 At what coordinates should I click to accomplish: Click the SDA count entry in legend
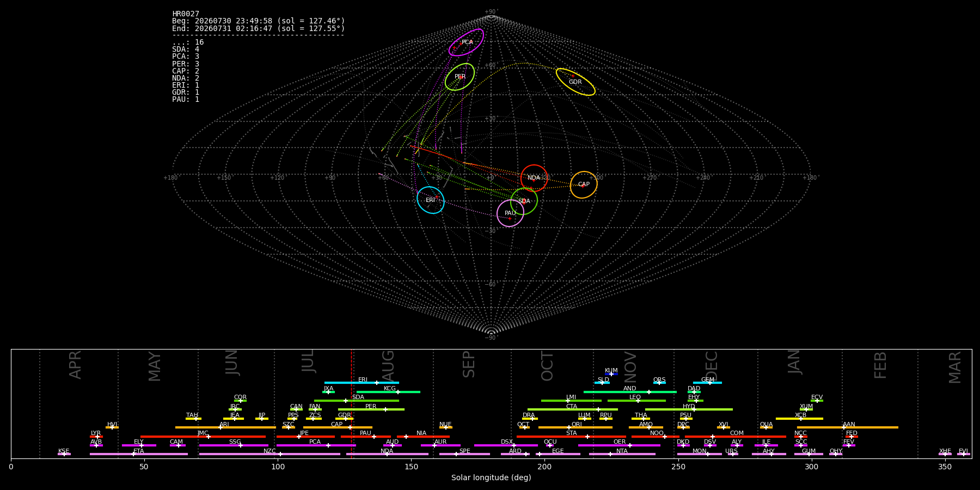186,50
